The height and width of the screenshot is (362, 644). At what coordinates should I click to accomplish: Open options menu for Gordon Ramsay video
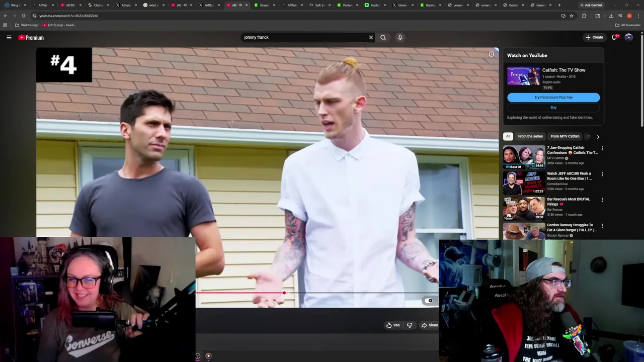pos(602,226)
